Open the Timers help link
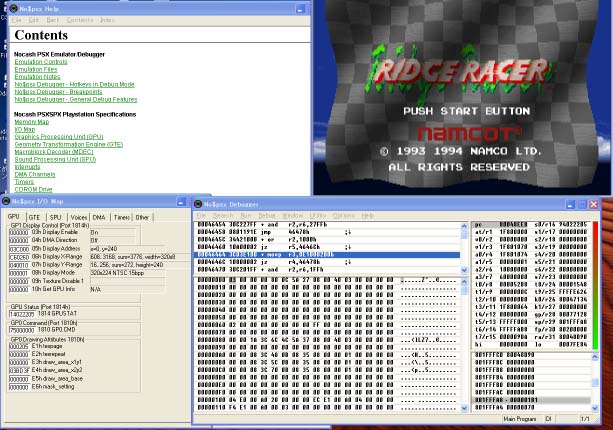This screenshot has width=613, height=430. point(24,182)
